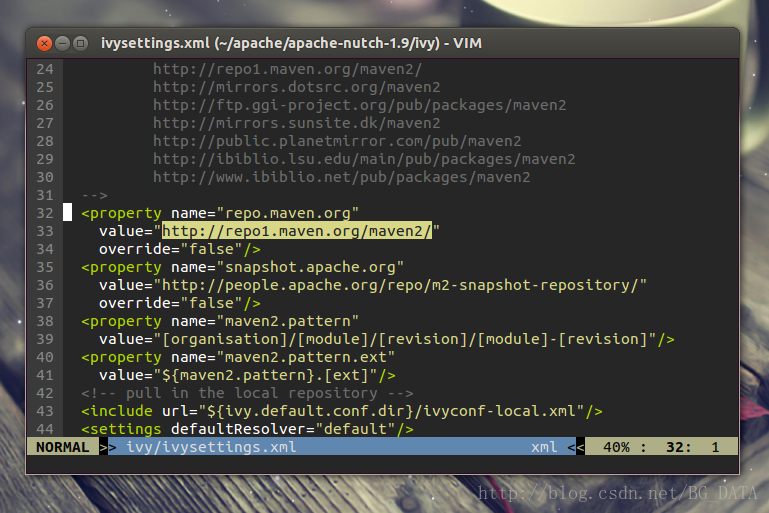Click override="false" on line 37

(171, 303)
